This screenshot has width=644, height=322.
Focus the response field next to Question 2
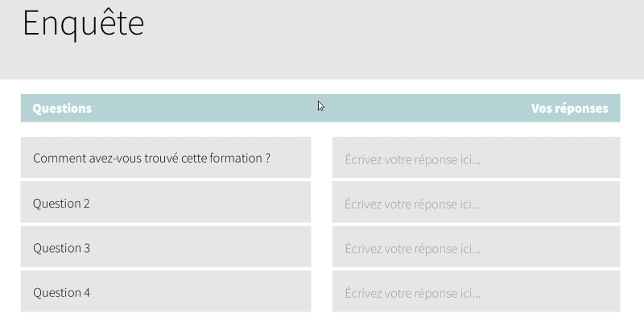point(476,202)
